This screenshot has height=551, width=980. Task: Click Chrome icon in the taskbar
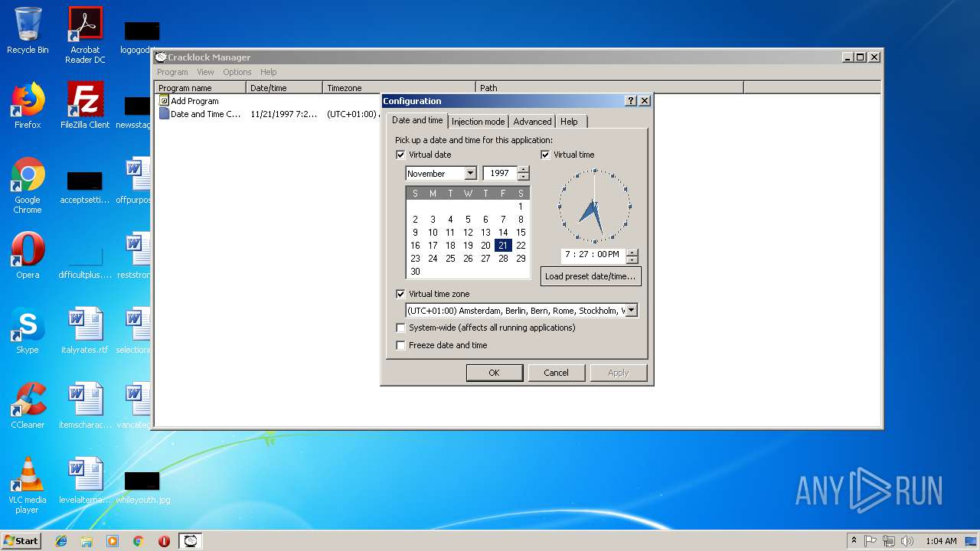click(138, 541)
